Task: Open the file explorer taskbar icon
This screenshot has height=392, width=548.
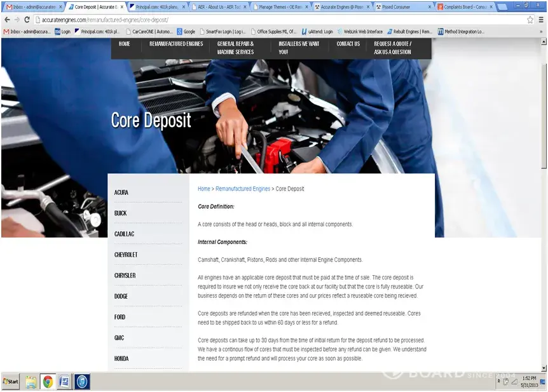Action: click(x=31, y=381)
